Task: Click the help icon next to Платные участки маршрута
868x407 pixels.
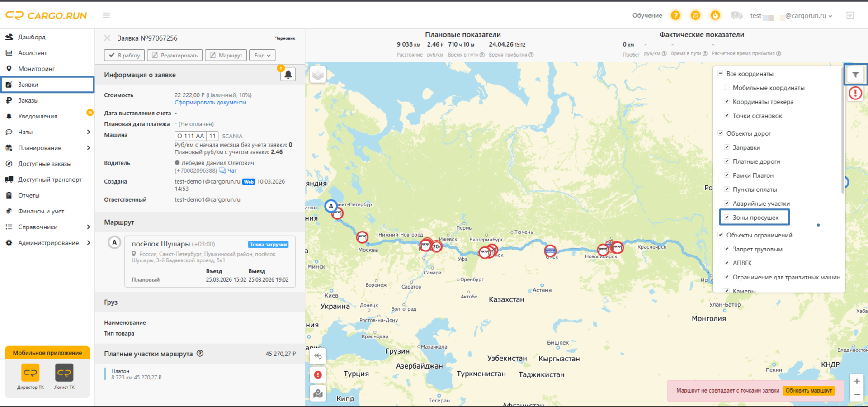Action: click(200, 354)
